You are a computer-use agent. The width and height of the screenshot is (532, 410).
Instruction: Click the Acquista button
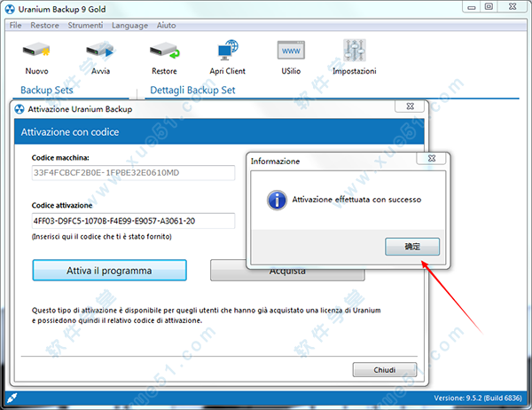[287, 271]
